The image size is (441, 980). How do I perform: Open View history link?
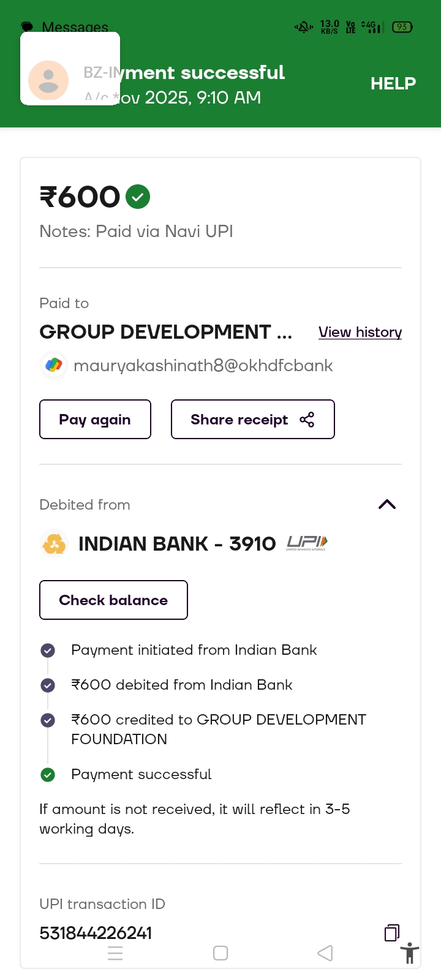point(360,332)
